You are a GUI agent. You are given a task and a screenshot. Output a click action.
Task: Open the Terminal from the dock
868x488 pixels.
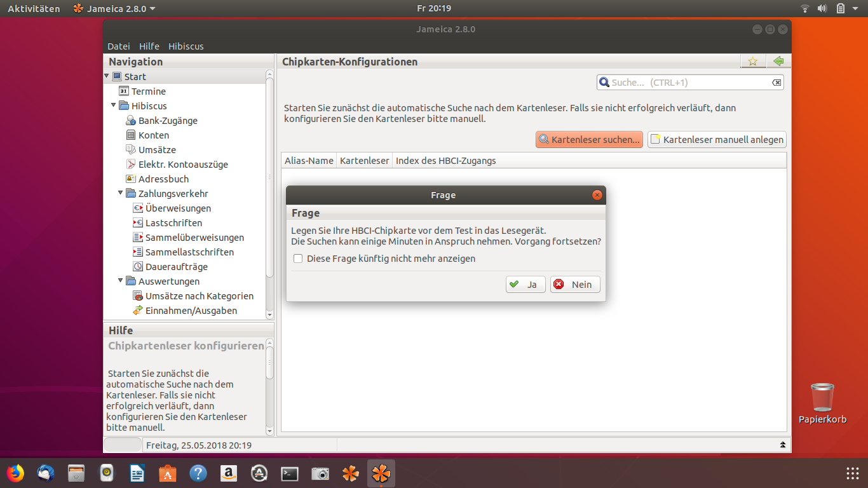[290, 473]
